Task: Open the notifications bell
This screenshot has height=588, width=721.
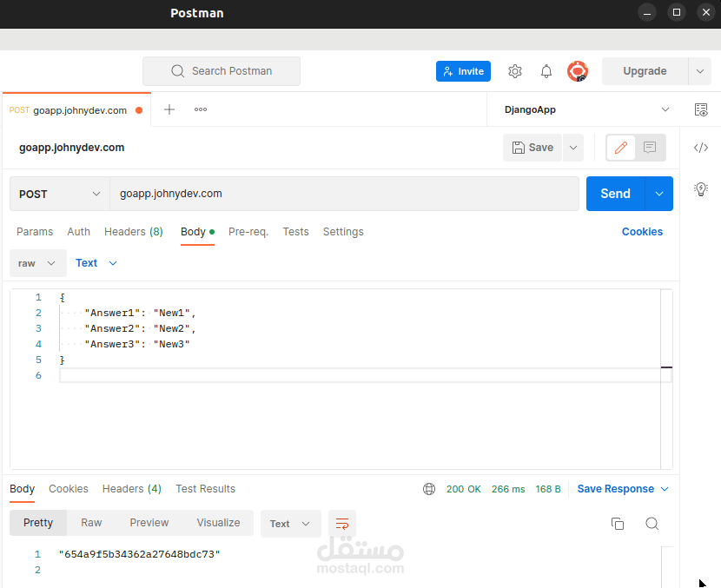Action: click(x=546, y=71)
